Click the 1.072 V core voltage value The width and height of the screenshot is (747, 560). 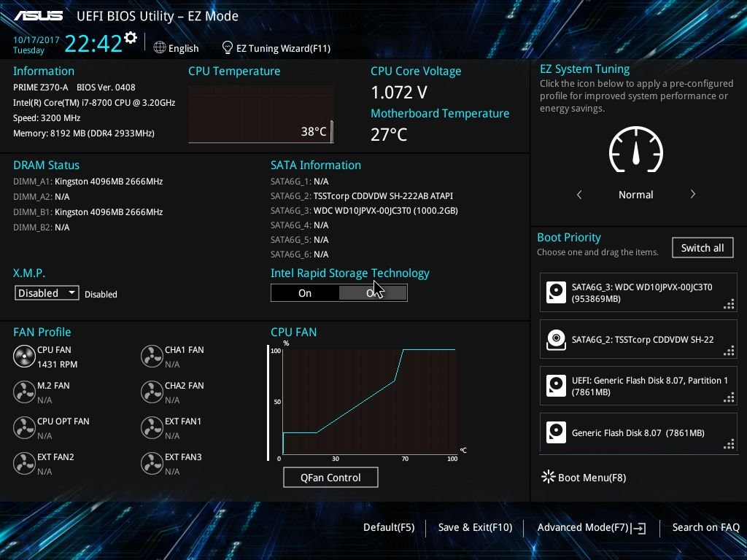pyautogui.click(x=399, y=93)
